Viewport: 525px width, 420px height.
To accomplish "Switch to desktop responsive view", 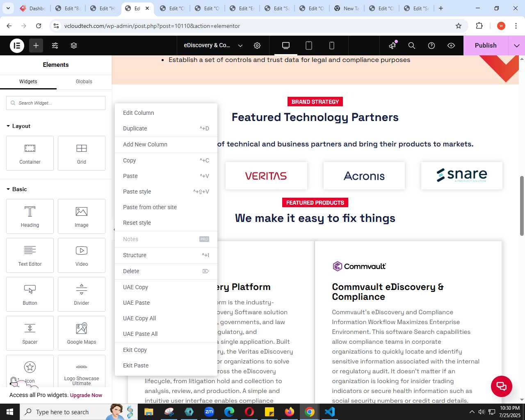I will (x=286, y=46).
